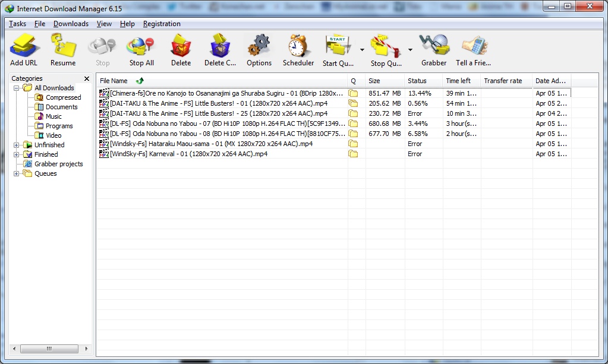Click the 680.68 MB size cell
The height and width of the screenshot is (364, 608).
click(x=385, y=124)
